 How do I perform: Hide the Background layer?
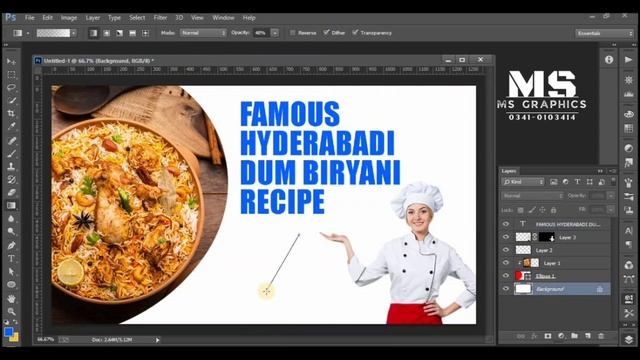tap(506, 289)
